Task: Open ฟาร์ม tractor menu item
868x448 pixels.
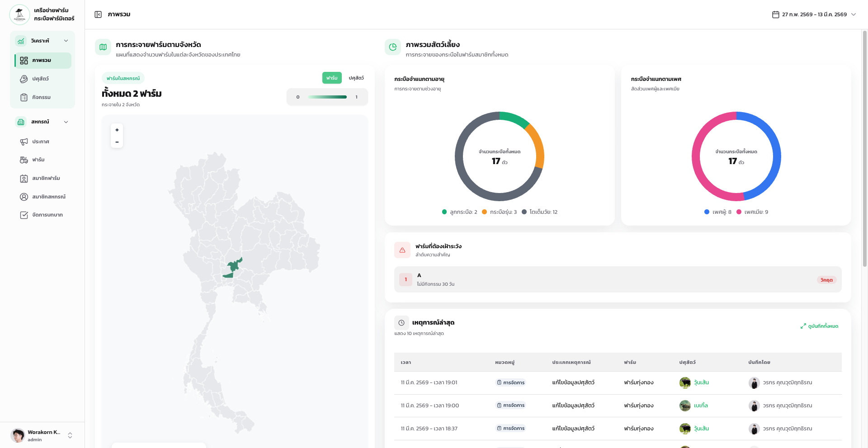Action: tap(38, 160)
